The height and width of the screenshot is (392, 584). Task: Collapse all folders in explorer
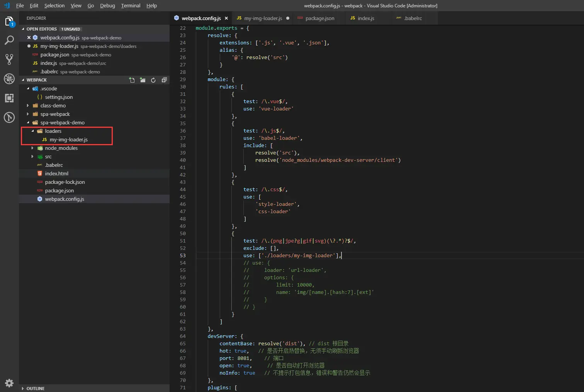coord(164,80)
